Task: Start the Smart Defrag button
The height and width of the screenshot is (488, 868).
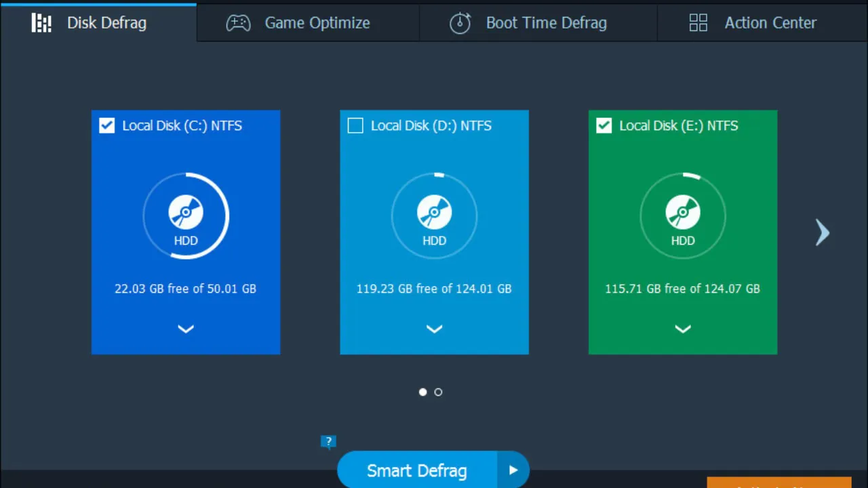Action: [417, 470]
